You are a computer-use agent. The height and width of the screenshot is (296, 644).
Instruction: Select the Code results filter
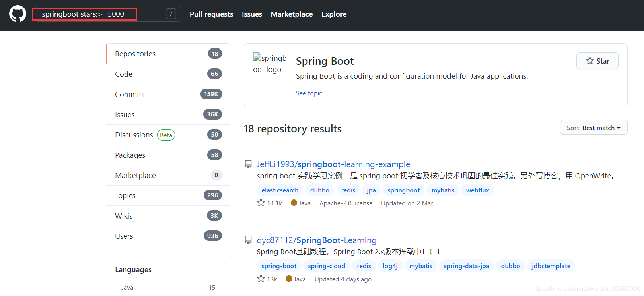[169, 74]
